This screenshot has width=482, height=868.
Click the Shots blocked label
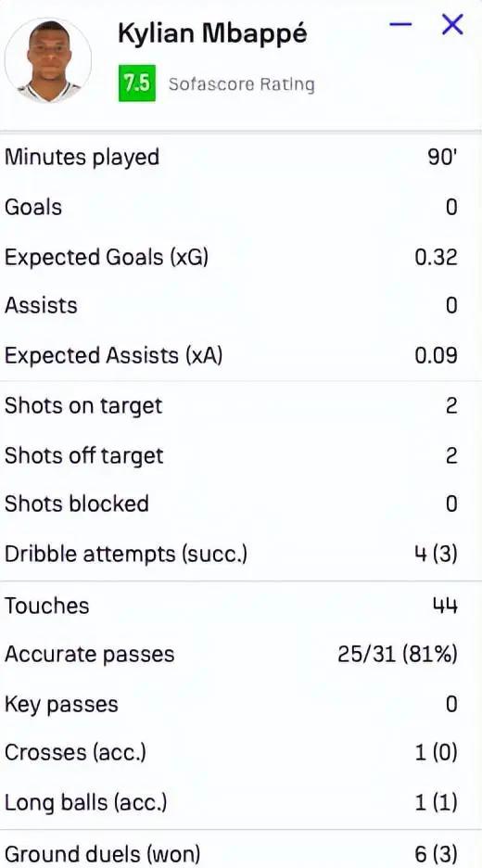(x=77, y=504)
